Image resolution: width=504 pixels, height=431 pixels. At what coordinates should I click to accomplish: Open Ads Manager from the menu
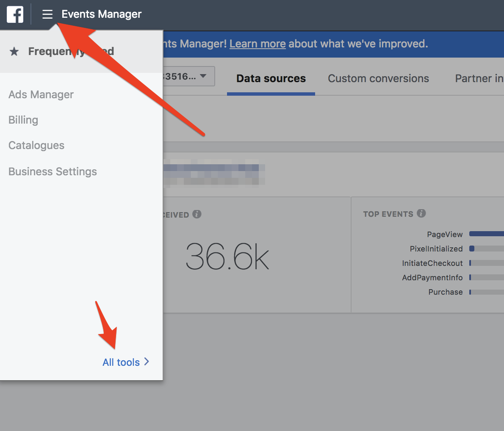41,94
